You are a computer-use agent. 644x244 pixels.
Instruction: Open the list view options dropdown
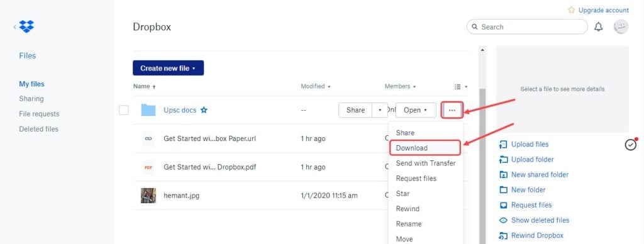(x=461, y=87)
